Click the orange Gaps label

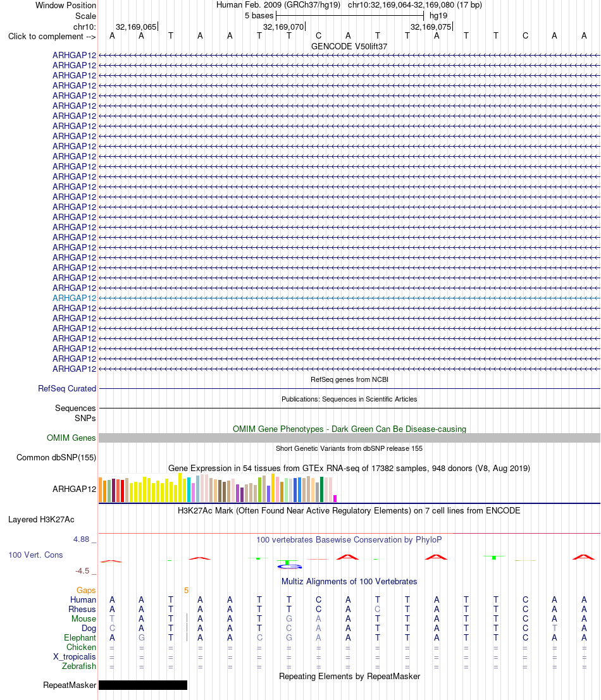86,590
